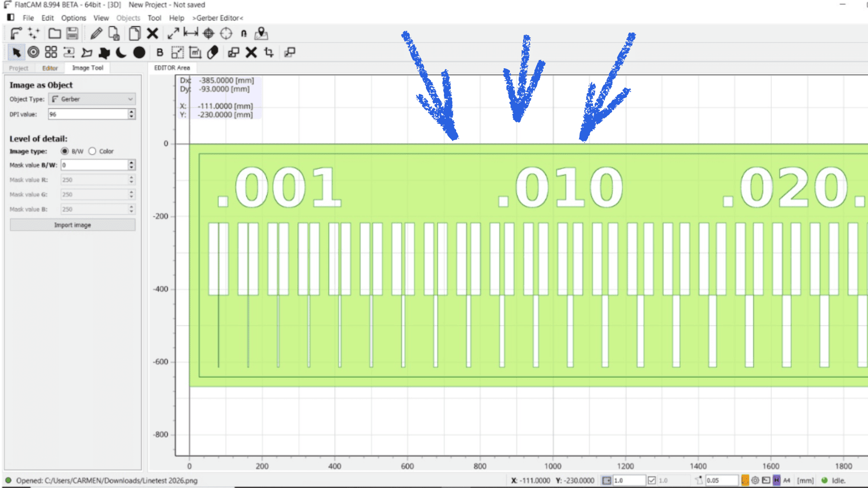Select the Color image type radio
868x488 pixels.
point(92,151)
